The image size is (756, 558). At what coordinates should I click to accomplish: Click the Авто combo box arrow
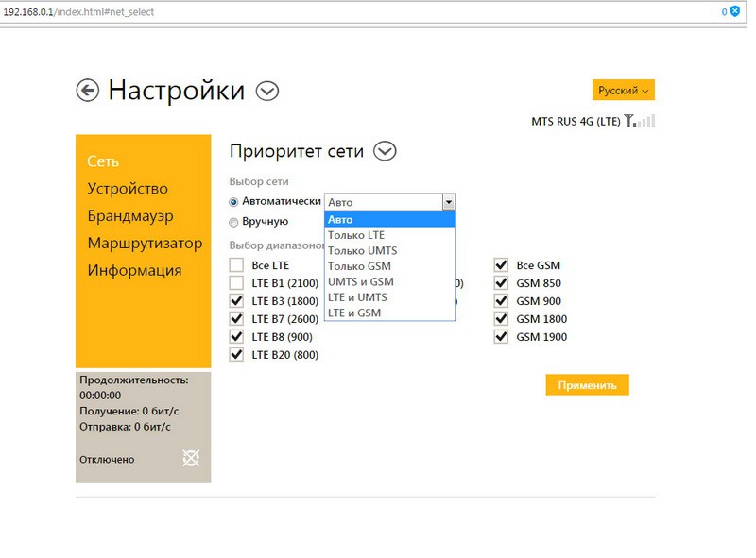coord(449,202)
